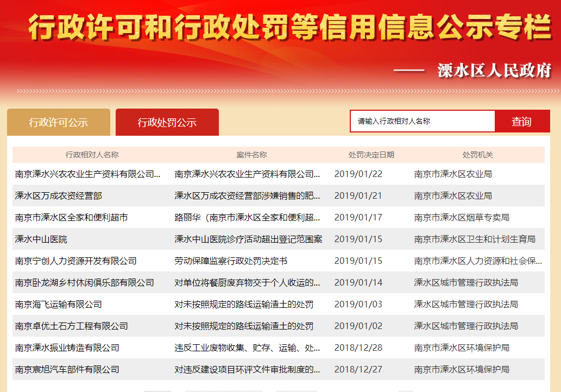
Task: Open 南京卓优土石方工程有限公司 record
Action: pos(72,326)
